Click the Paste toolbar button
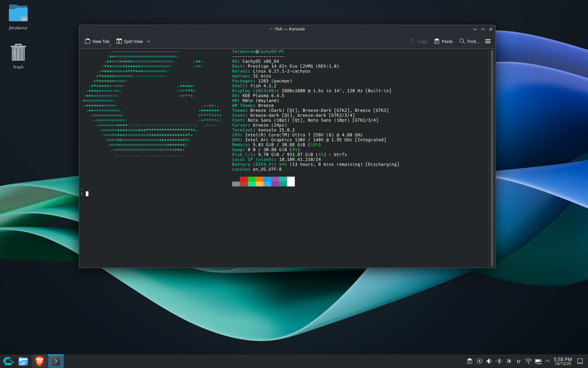Screen dimensions: 588x368 coord(443,41)
